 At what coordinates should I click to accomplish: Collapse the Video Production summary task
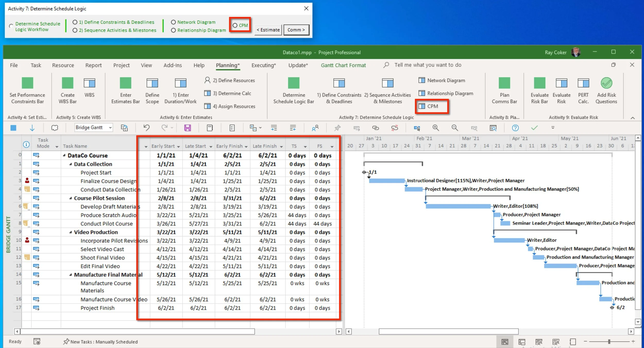coord(71,232)
